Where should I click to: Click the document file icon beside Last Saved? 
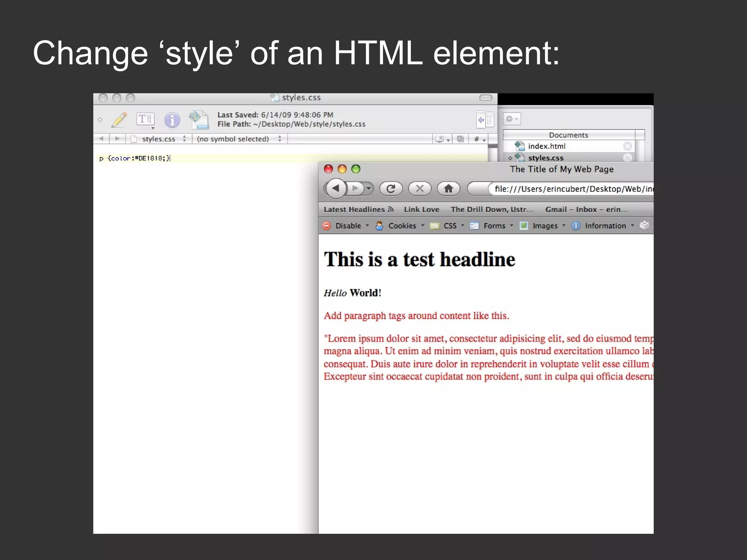199,120
